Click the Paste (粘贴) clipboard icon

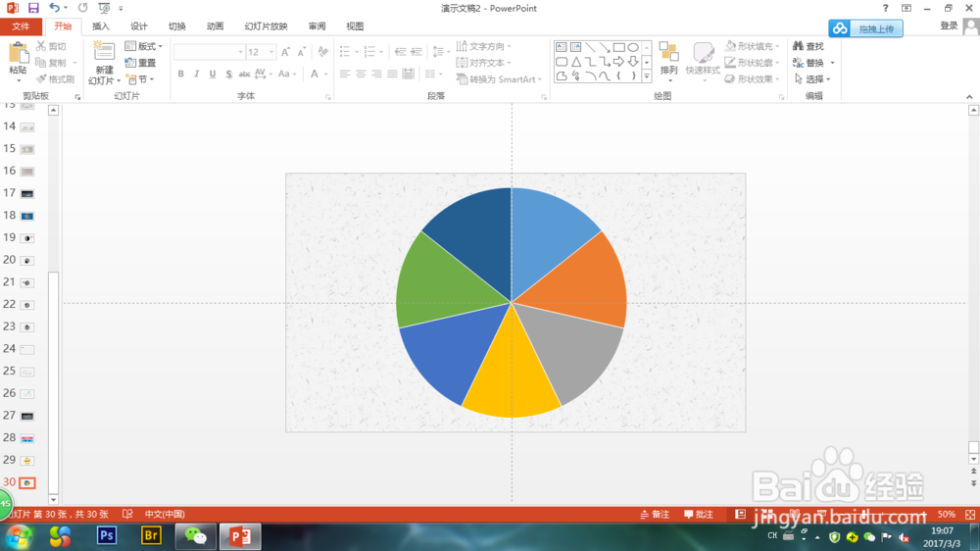(x=18, y=54)
